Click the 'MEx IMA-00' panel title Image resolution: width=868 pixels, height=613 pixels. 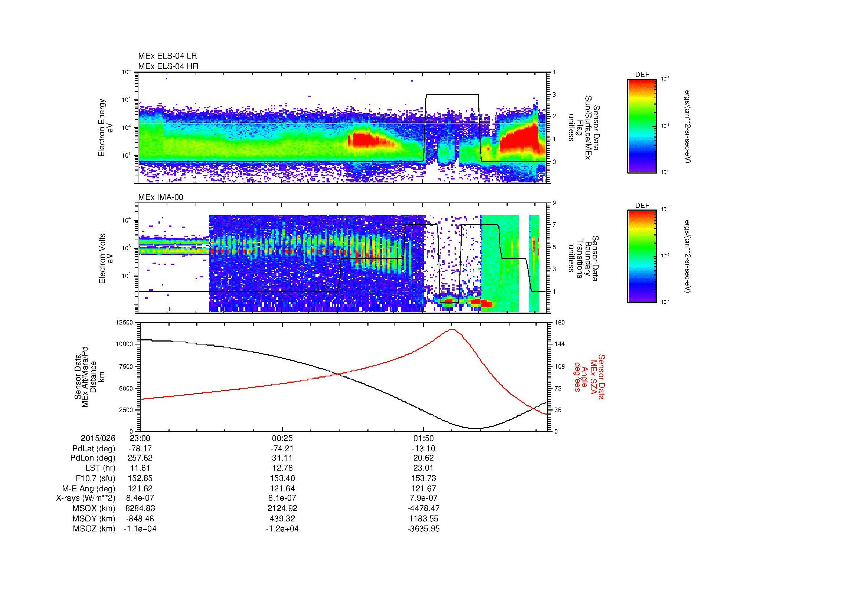tap(161, 197)
